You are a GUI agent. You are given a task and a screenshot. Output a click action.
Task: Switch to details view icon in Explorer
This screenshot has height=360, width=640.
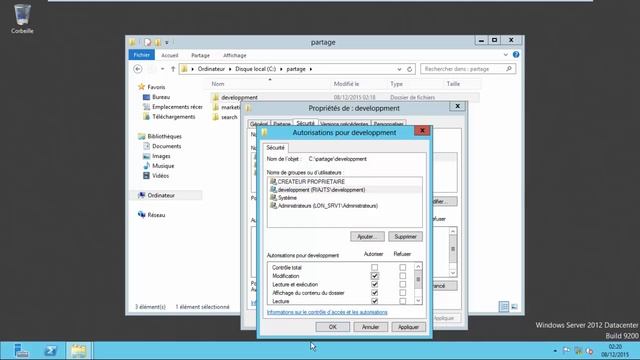[x=504, y=307]
